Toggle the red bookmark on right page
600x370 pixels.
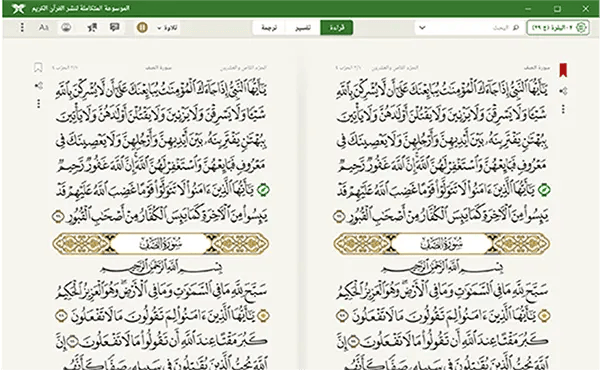click(x=563, y=70)
